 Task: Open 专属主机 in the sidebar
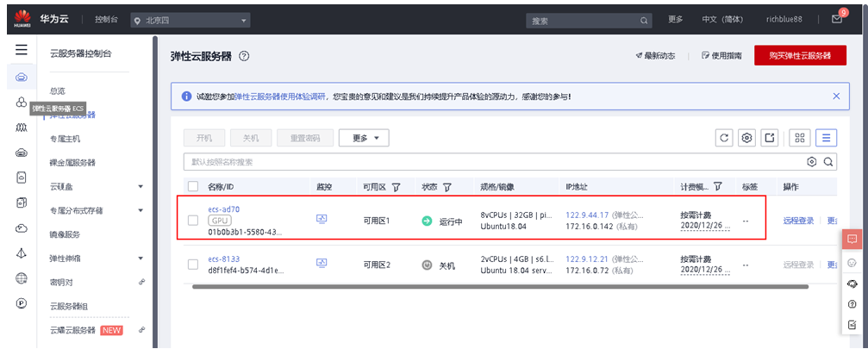pyautogui.click(x=65, y=138)
